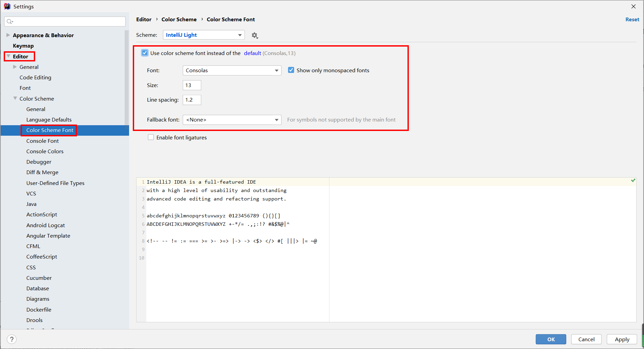The height and width of the screenshot is (349, 644).
Task: Expand the Appearance & Behavior section
Action: 8,35
